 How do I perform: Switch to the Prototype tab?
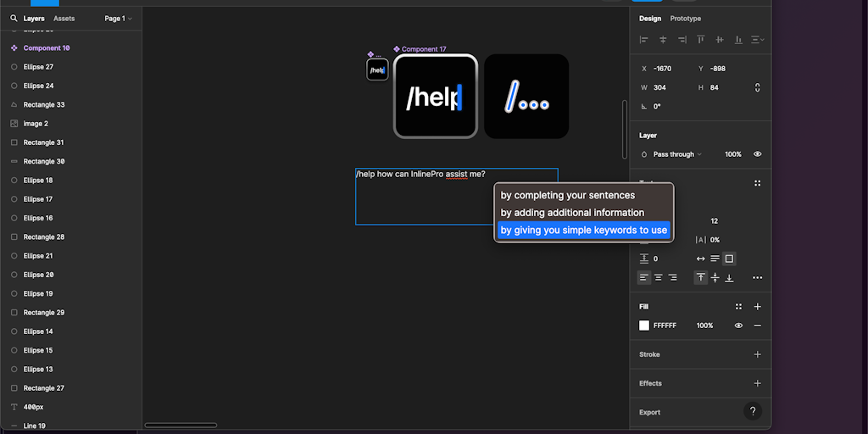[685, 19]
